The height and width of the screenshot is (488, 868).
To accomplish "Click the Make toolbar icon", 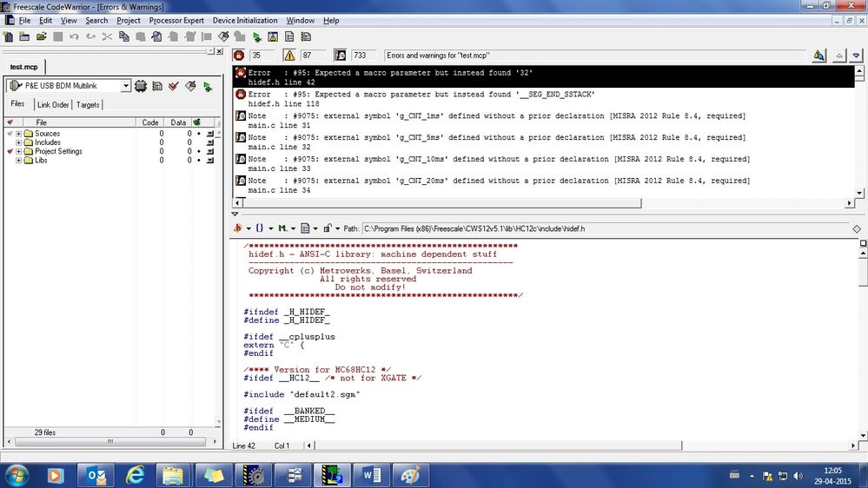I will tap(223, 37).
